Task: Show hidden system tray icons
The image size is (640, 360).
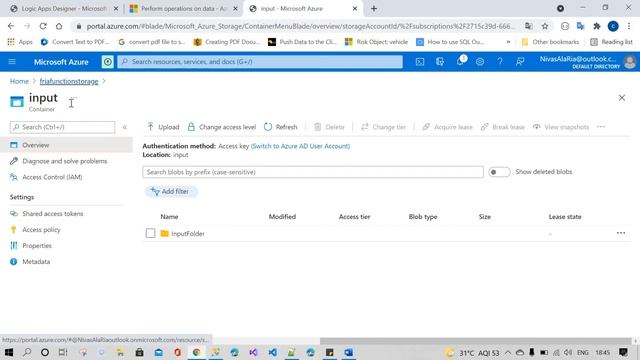Action: [x=507, y=352]
